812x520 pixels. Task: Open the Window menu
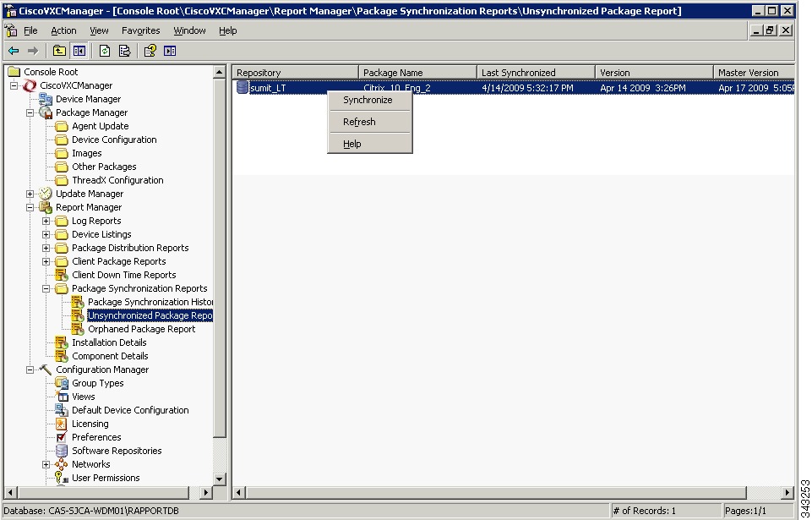(189, 30)
